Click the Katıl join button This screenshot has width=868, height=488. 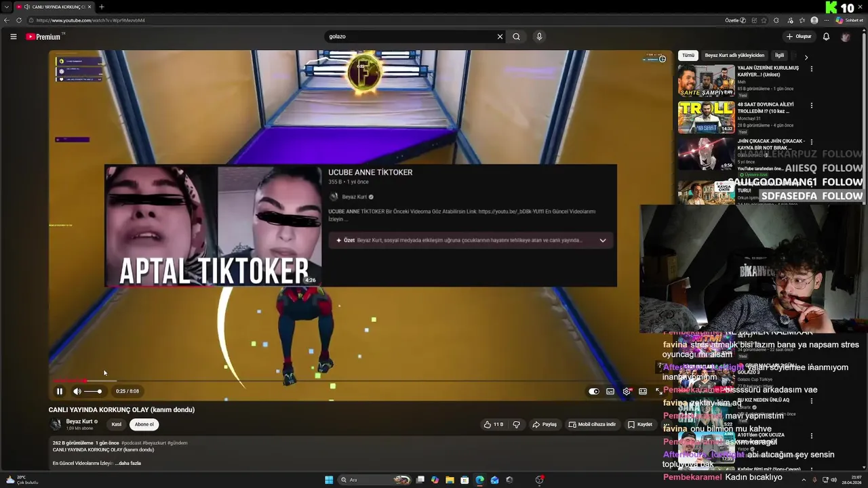pyautogui.click(x=117, y=424)
